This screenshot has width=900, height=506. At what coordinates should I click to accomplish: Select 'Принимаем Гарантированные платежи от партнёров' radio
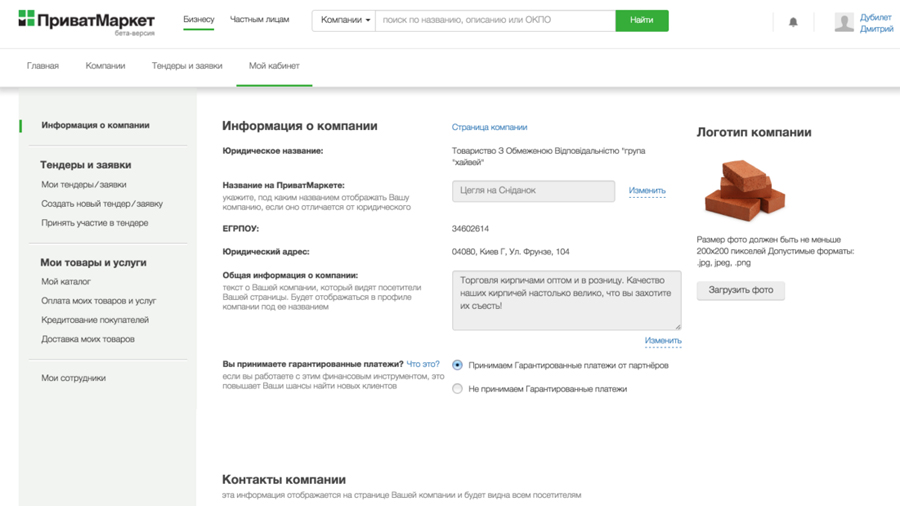coord(457,365)
